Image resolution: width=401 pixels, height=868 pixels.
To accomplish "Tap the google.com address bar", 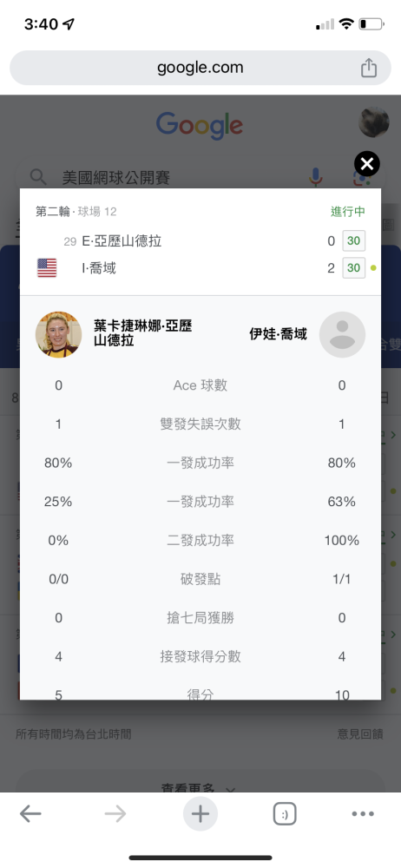I will click(x=200, y=68).
